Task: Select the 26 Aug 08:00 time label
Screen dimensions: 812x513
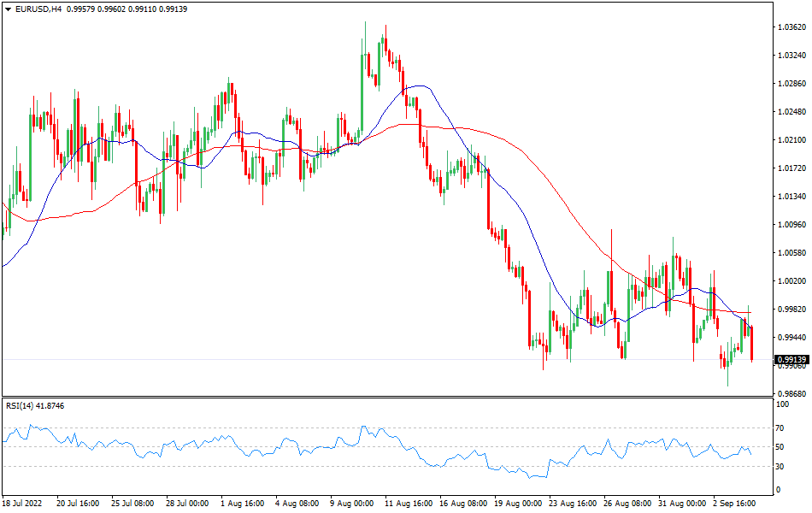Action: (627, 504)
